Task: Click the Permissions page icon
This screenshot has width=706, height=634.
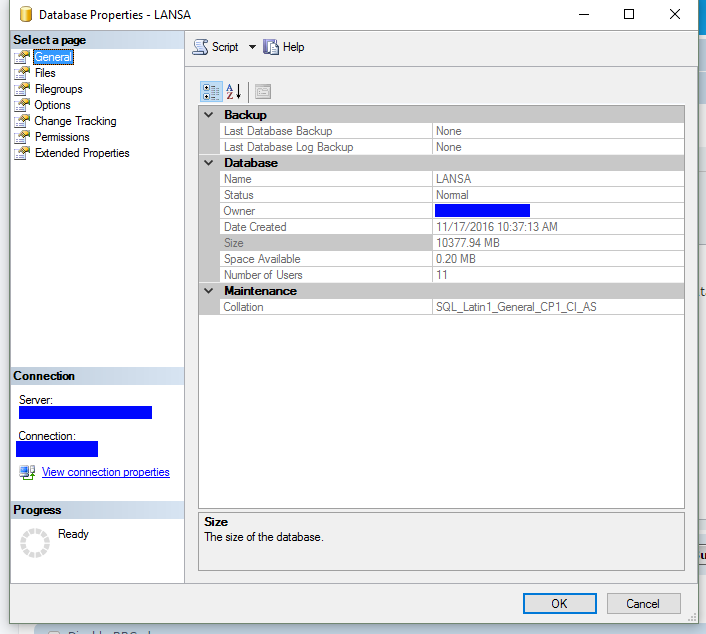Action: pyautogui.click(x=22, y=137)
